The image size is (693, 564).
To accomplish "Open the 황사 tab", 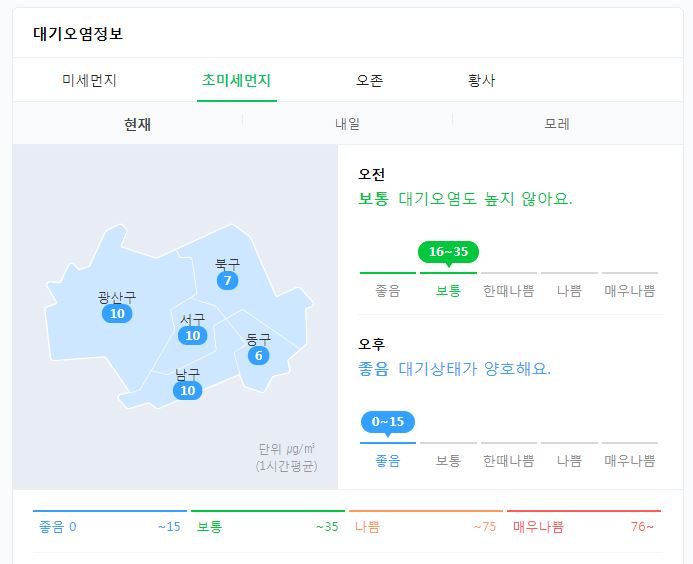I will 481,80.
